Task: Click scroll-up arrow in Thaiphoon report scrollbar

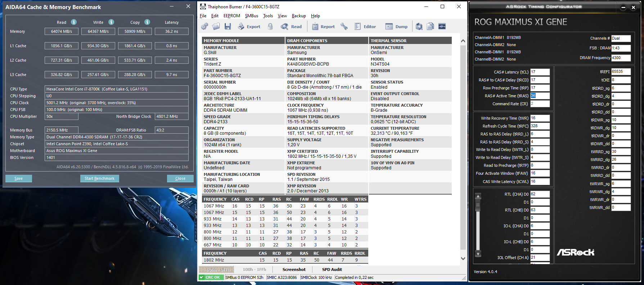Action: [x=463, y=41]
